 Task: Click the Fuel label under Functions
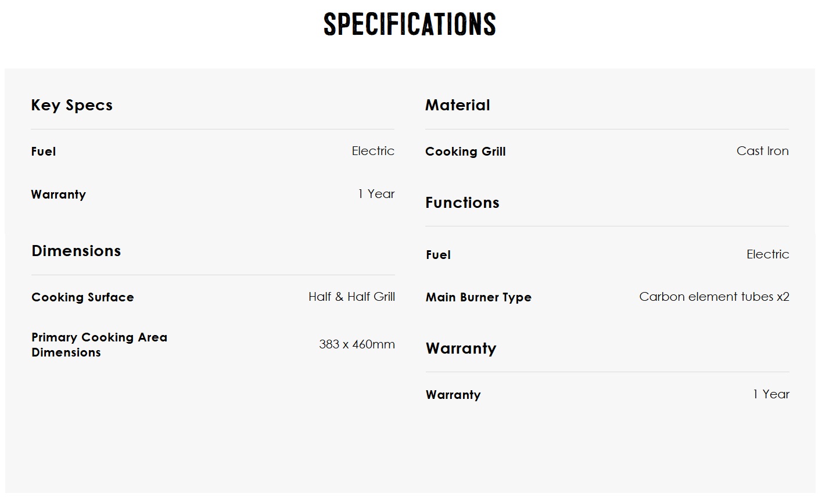click(438, 255)
